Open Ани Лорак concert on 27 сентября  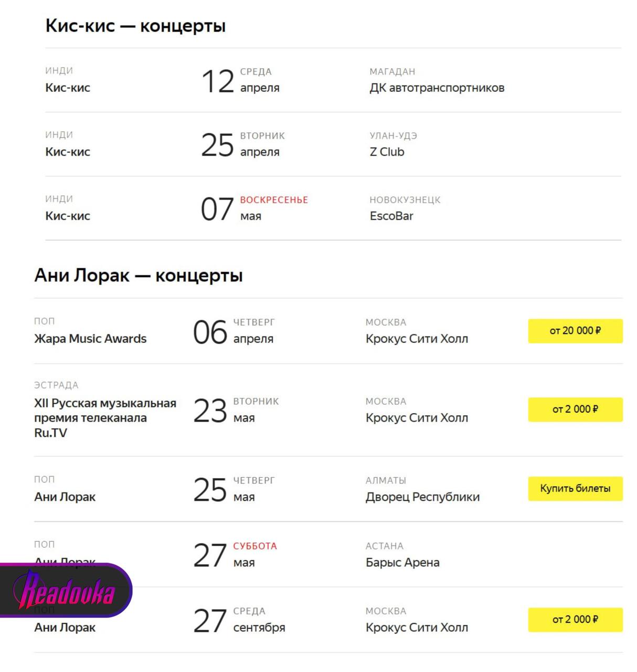point(65,627)
